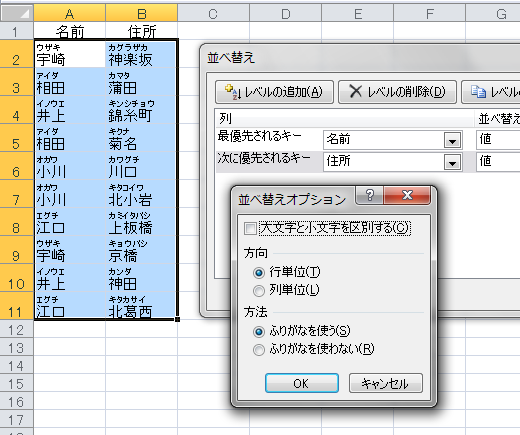Select column D header
This screenshot has height=435, width=520.
(x=285, y=14)
